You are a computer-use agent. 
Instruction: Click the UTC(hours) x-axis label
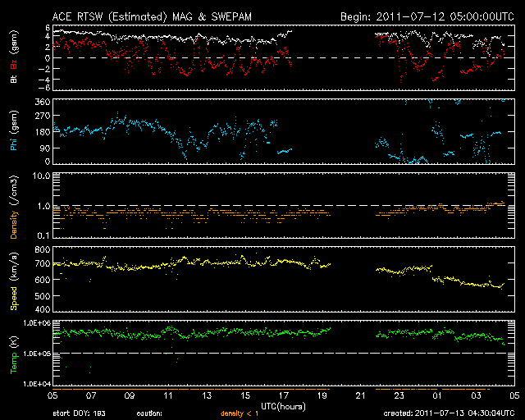coord(283,405)
